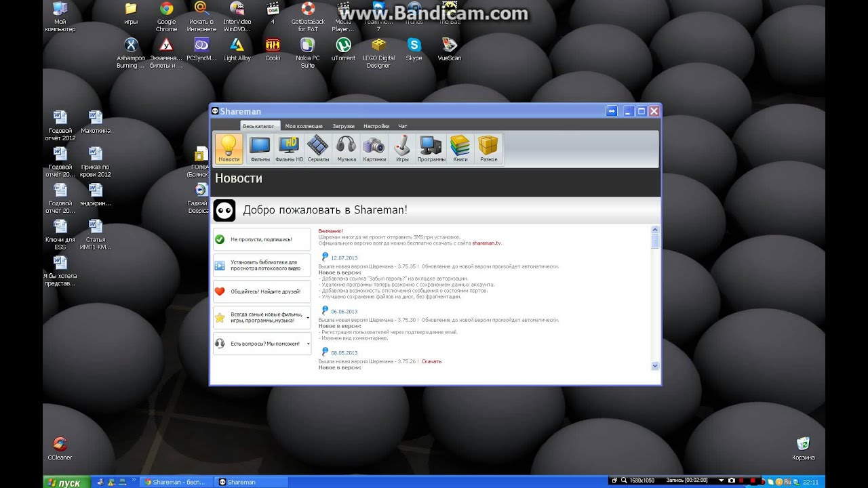Screen dimensions: 868x488
Task: Open the uTorrent desktop icon
Action: 343,49
